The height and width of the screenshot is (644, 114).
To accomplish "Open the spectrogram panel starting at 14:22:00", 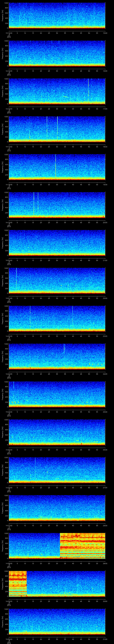I will (57, 318).
